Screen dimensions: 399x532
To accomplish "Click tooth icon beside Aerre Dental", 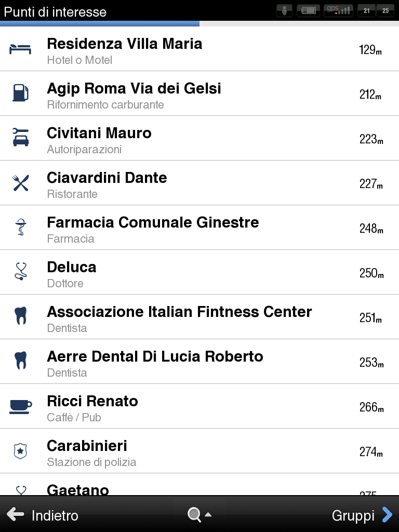I will point(21,361).
